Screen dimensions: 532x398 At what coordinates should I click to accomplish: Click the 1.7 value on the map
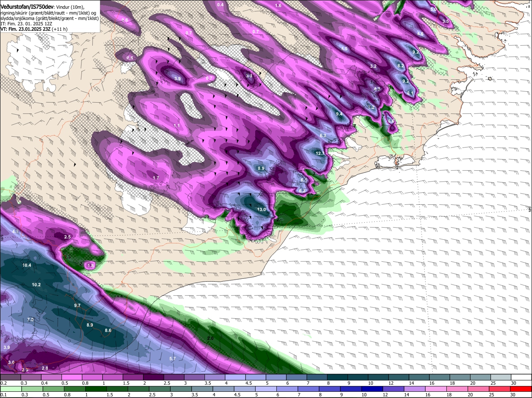(x=156, y=178)
